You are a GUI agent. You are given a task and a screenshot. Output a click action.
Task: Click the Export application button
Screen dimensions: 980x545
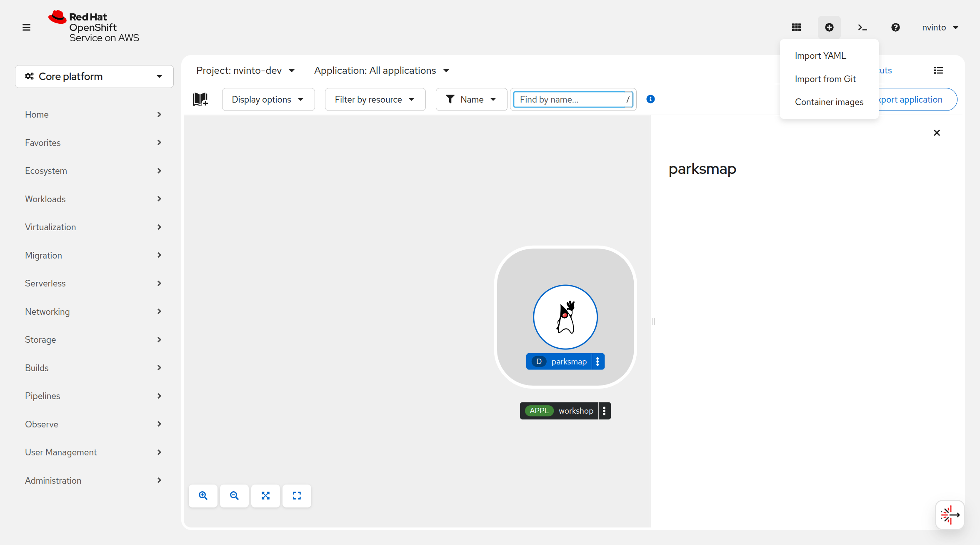pyautogui.click(x=917, y=99)
